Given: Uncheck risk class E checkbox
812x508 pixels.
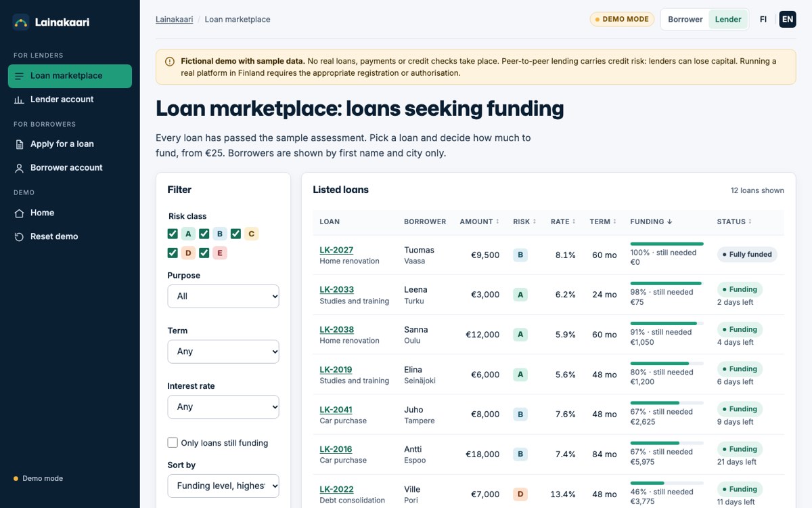Looking at the screenshot, I should [204, 253].
